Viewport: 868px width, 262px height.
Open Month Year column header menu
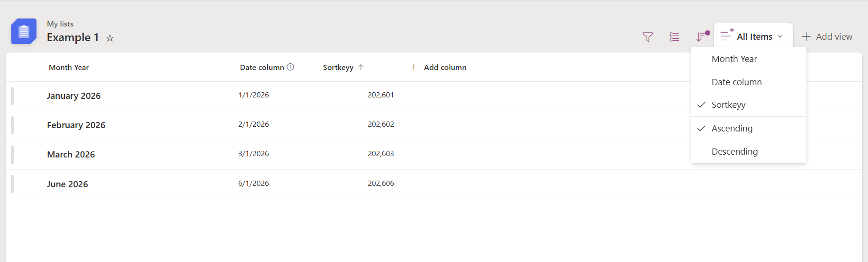click(69, 68)
